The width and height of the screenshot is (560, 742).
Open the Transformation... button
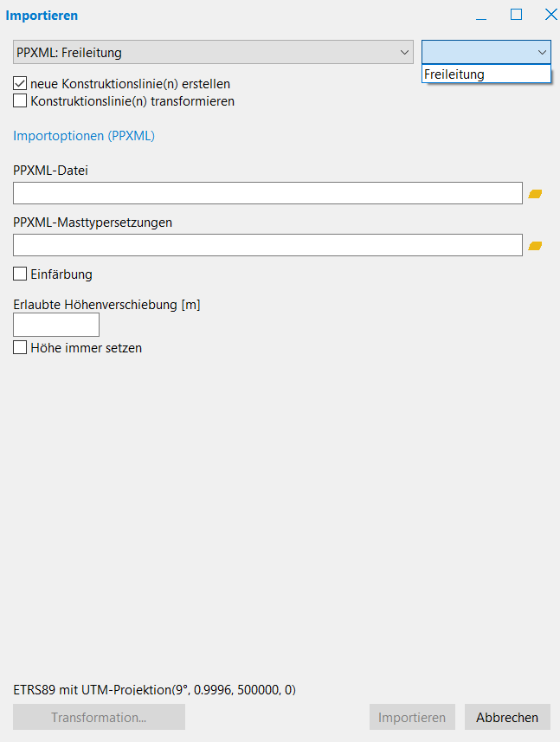99,717
